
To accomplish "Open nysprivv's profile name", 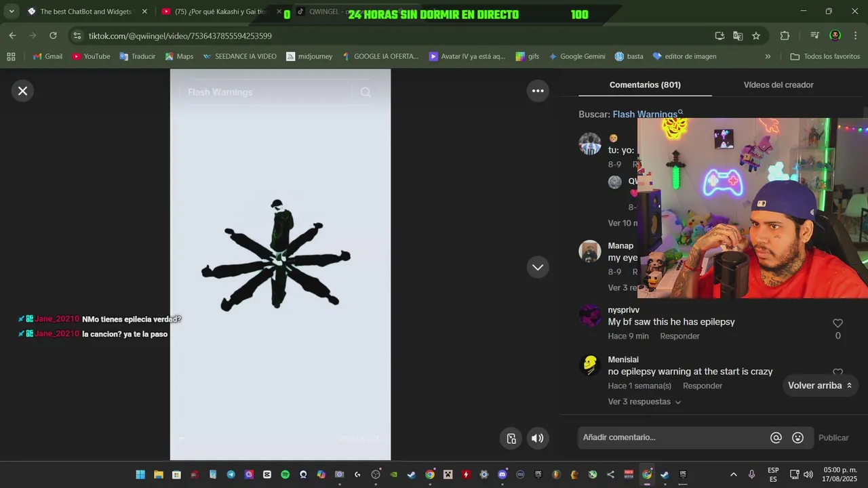I will pos(623,310).
